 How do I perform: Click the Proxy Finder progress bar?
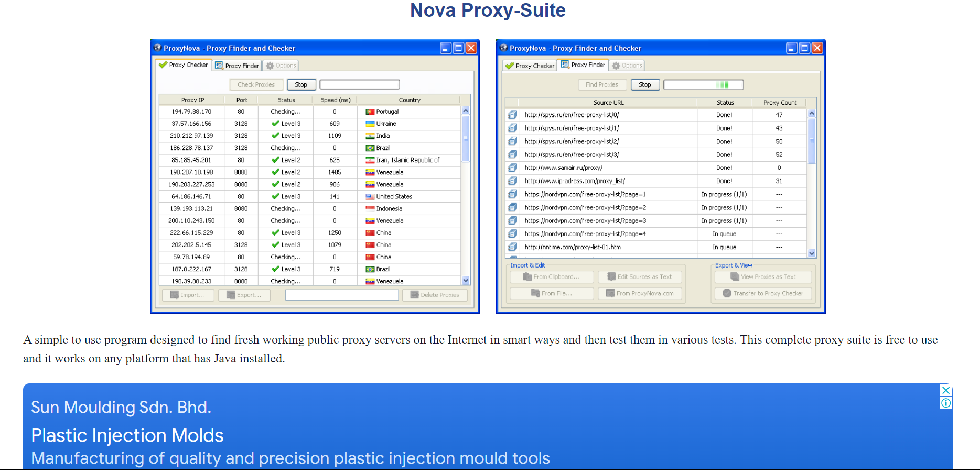(704, 84)
